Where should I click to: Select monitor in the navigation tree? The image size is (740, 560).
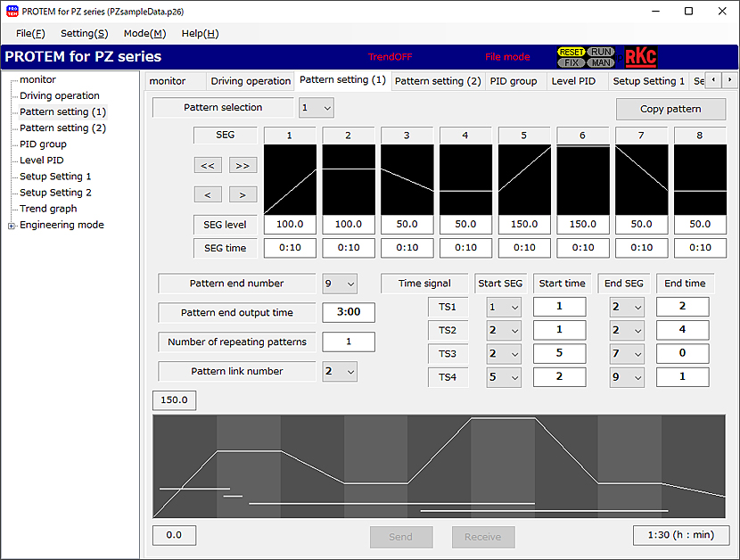(x=37, y=79)
